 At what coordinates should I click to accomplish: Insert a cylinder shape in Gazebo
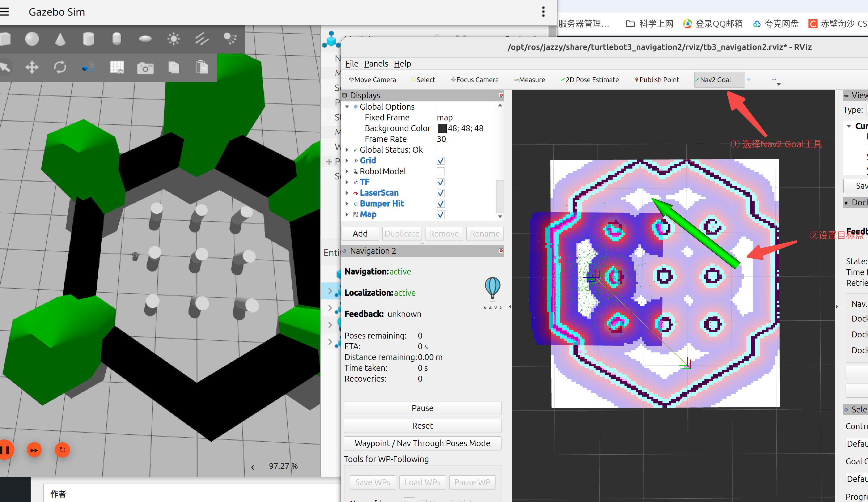[x=88, y=39]
